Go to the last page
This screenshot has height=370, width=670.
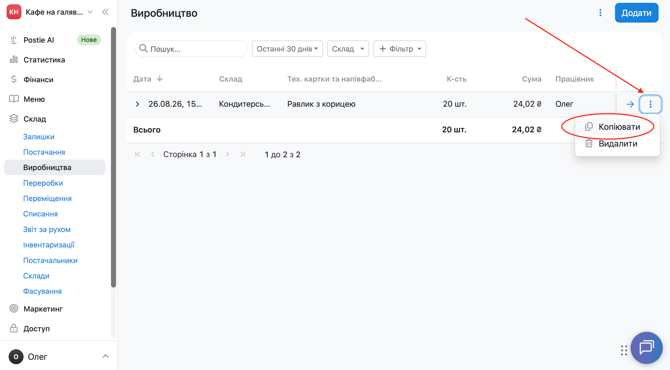243,154
